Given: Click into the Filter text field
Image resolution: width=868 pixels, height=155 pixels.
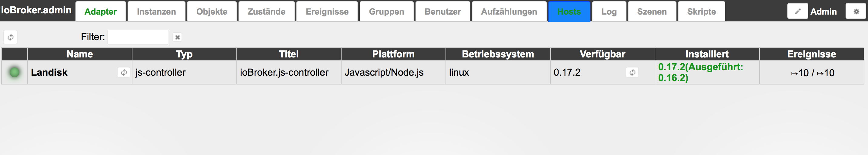Looking at the screenshot, I should pos(138,37).
